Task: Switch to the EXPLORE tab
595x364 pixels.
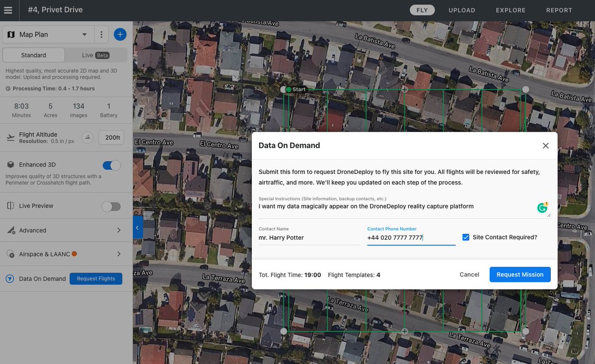Action: [x=511, y=10]
